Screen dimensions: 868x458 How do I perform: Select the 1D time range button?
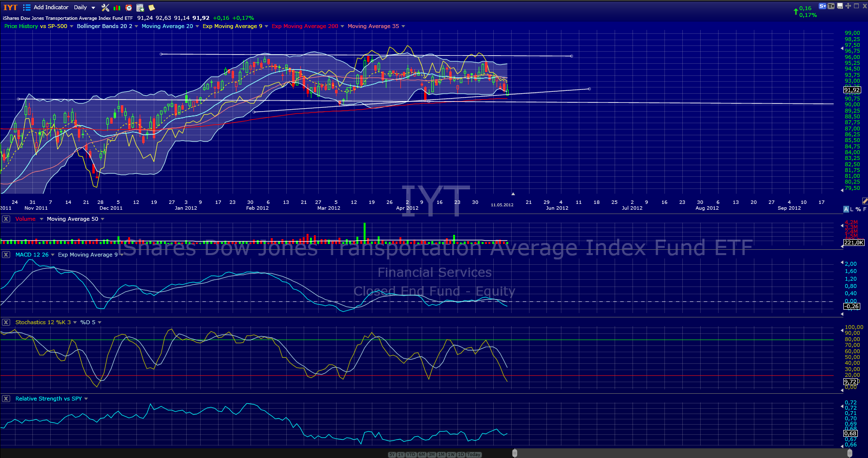tap(461, 455)
